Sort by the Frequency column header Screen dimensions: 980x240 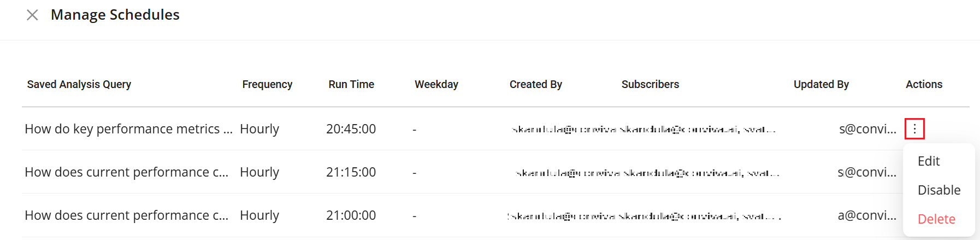tap(267, 84)
